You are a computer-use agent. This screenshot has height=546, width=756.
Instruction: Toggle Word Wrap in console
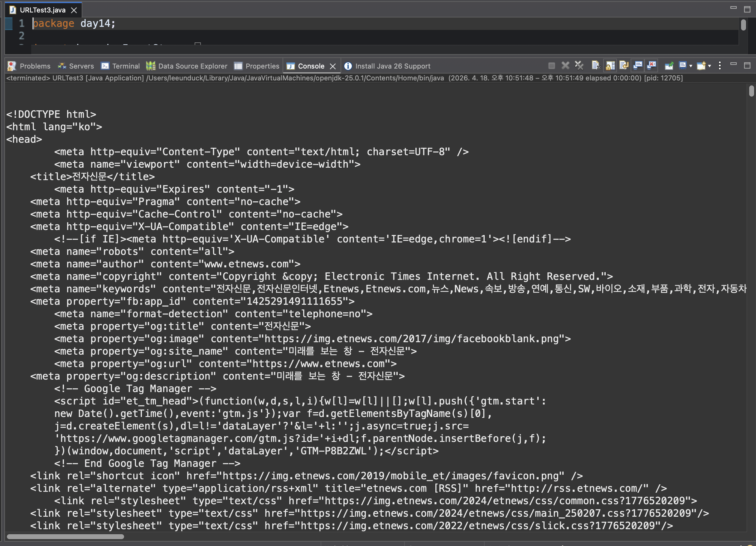click(x=624, y=65)
